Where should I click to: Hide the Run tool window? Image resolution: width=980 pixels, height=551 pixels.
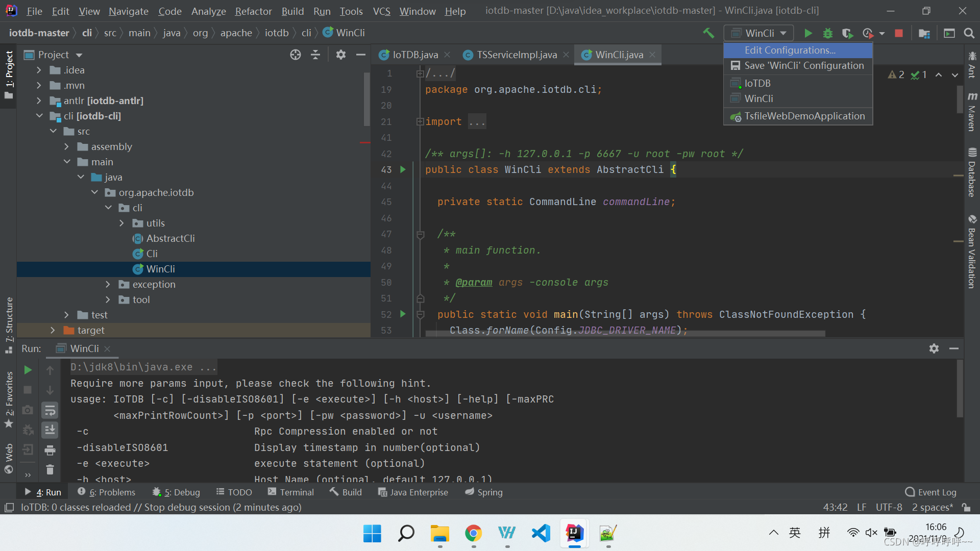(x=954, y=348)
